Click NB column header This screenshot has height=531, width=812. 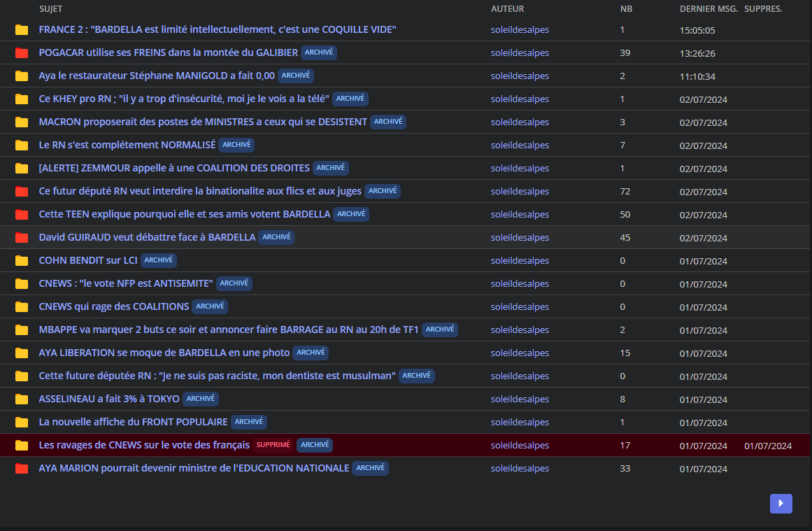point(626,9)
